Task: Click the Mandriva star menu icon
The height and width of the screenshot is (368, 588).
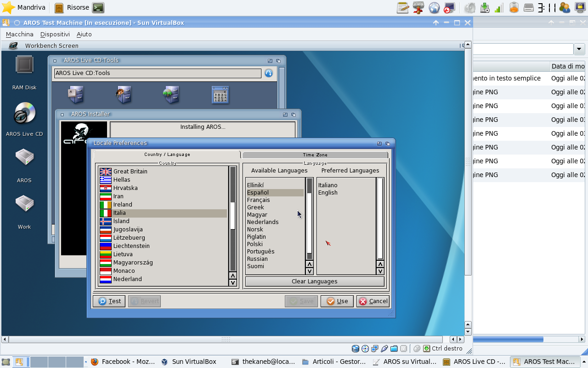Action: tap(8, 7)
